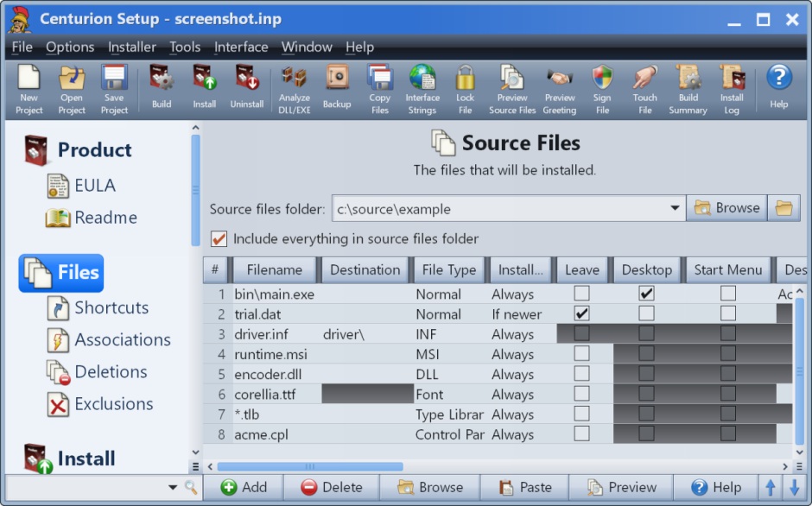The image size is (812, 506).
Task: Click the Add button
Action: pyautogui.click(x=244, y=487)
